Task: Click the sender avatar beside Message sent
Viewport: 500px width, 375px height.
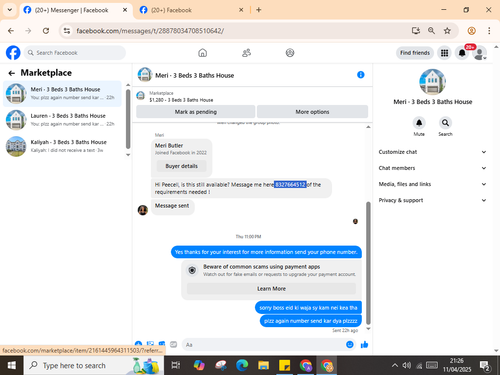Action: pos(143,210)
